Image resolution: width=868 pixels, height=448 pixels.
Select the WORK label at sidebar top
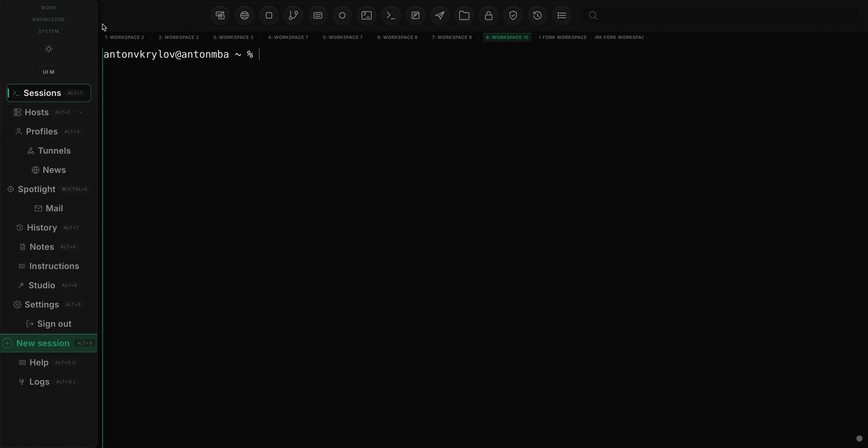49,8
